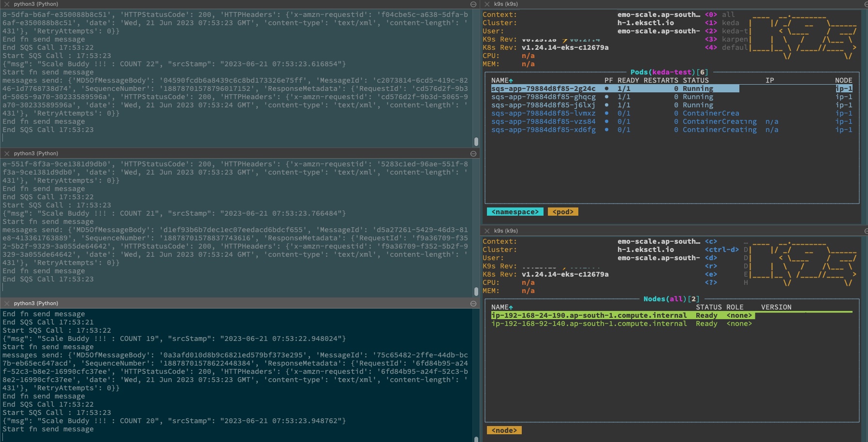Click the scrollbar thumb in top python3 pane

tap(476, 141)
